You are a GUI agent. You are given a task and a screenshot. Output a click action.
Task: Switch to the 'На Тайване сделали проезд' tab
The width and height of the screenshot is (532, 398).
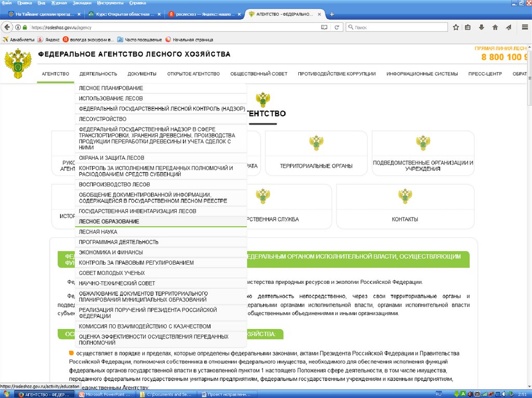[45, 14]
